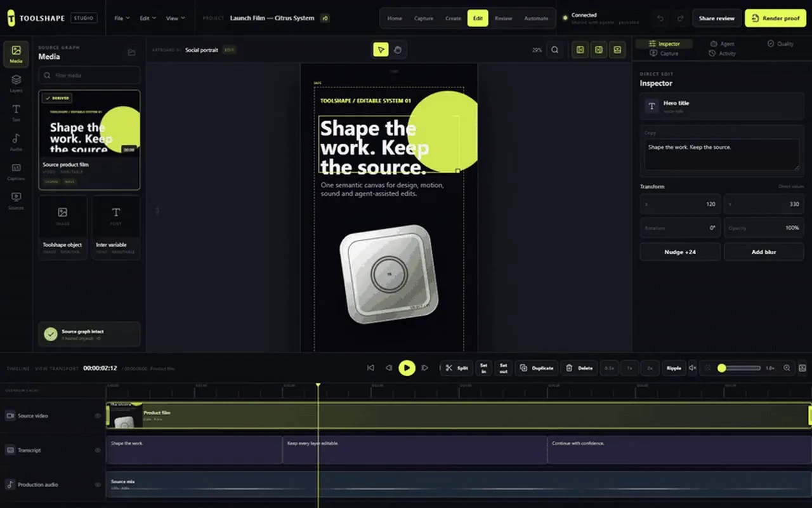Click the align-right panel icon above canvas
Viewport: 812px width, 508px height.
[x=598, y=50]
